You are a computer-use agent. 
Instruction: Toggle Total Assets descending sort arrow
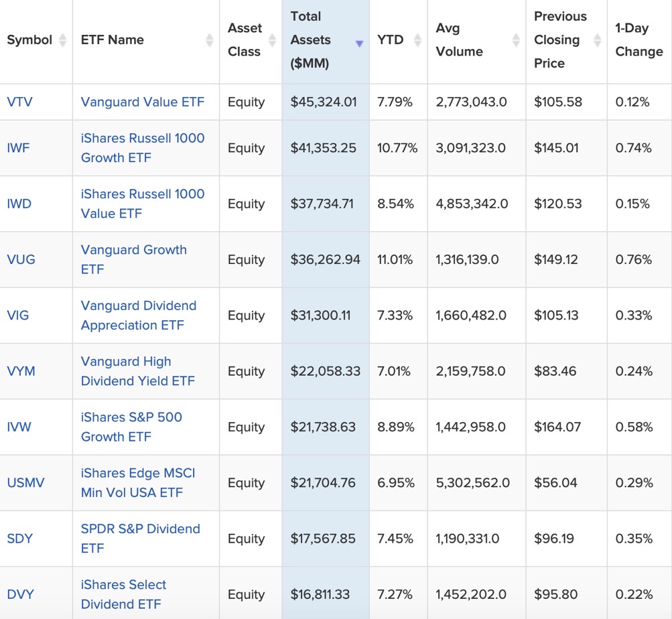point(360,44)
